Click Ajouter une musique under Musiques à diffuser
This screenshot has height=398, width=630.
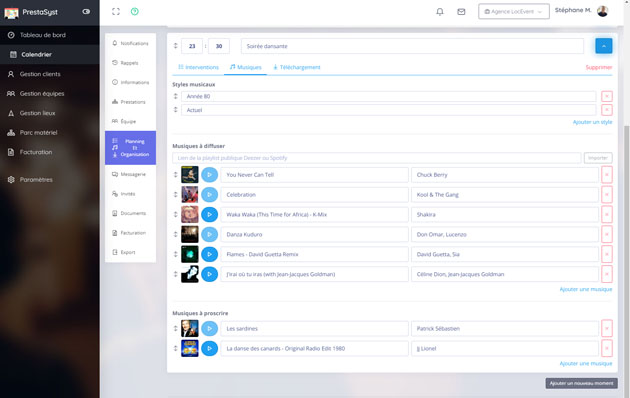(x=586, y=289)
